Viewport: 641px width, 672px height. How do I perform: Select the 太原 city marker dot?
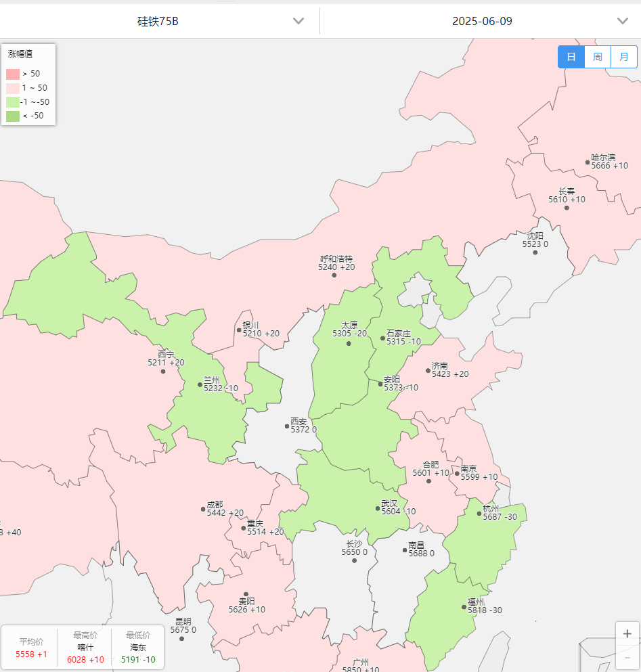pyautogui.click(x=349, y=343)
